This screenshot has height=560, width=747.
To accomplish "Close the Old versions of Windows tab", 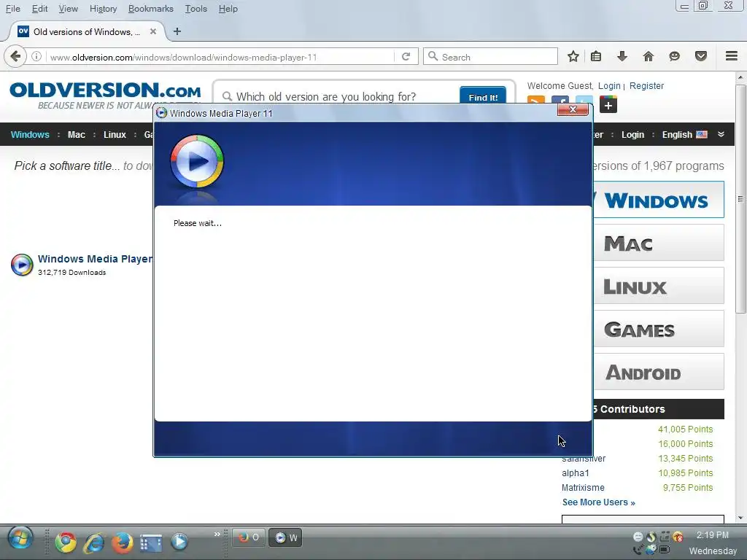I will [153, 31].
